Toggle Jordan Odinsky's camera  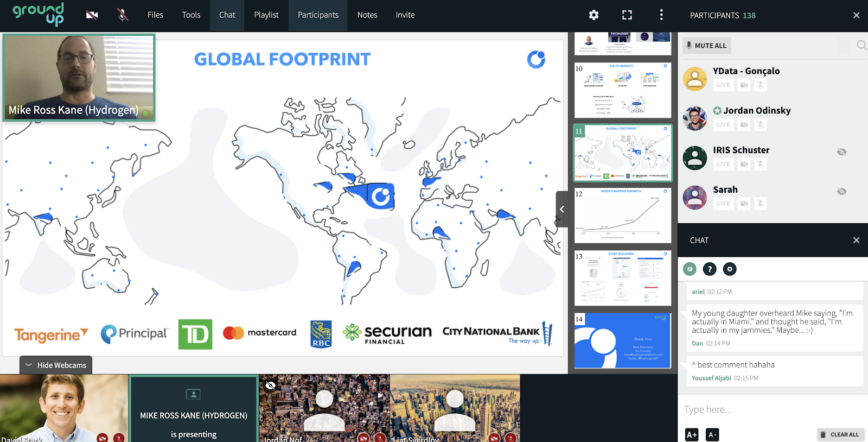coord(744,125)
